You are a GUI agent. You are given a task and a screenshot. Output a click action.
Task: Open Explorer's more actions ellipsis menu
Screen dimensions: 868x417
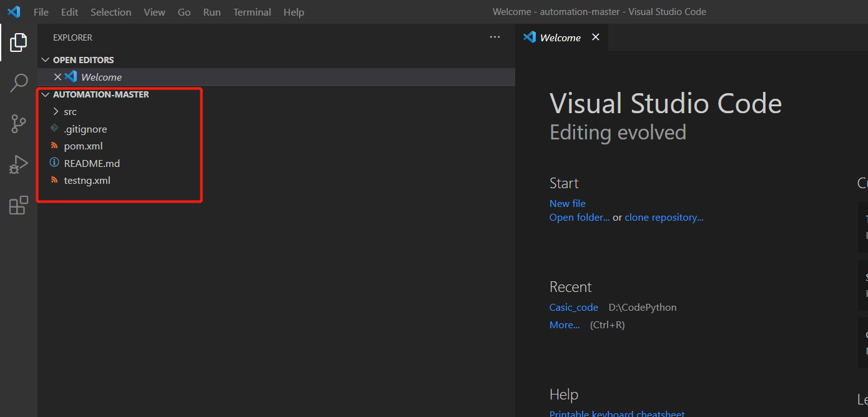coord(495,38)
